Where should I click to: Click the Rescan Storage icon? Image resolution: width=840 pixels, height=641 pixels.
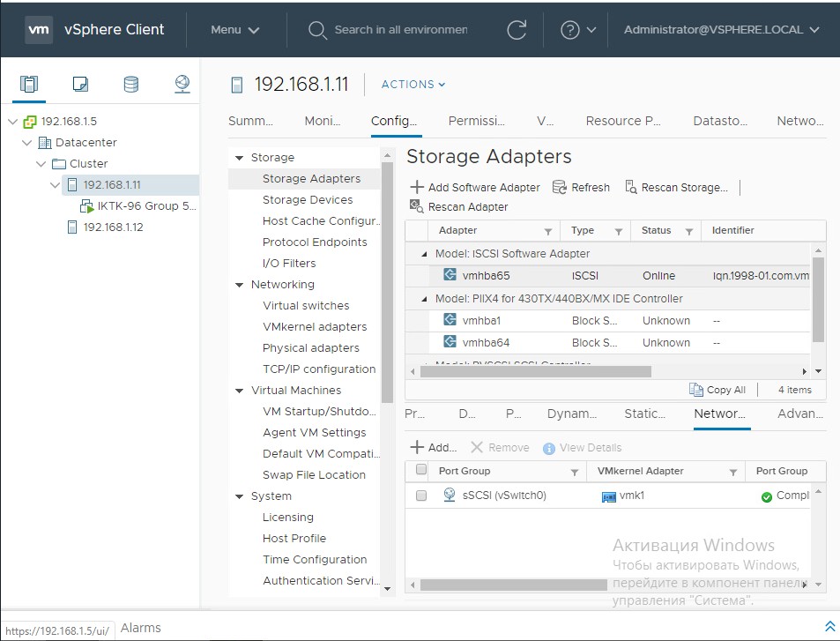631,187
